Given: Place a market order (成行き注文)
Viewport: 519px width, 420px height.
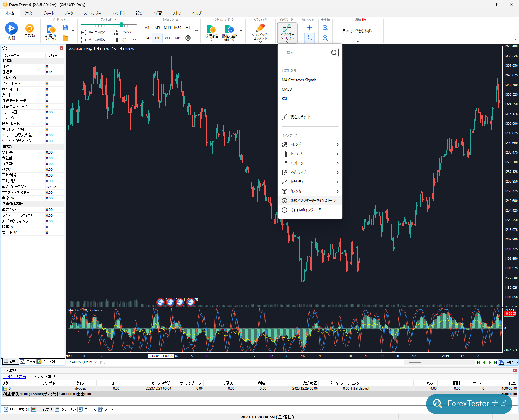Looking at the screenshot, I should [x=212, y=33].
